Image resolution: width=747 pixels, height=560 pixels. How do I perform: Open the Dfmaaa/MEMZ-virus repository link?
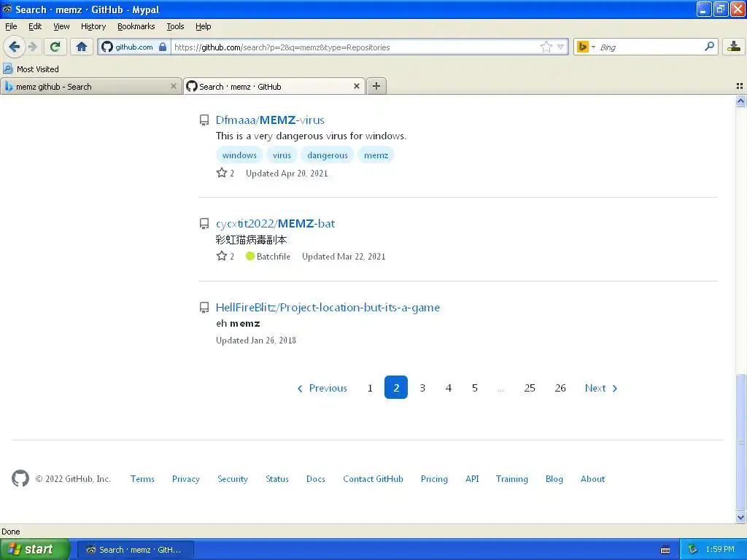(x=270, y=120)
